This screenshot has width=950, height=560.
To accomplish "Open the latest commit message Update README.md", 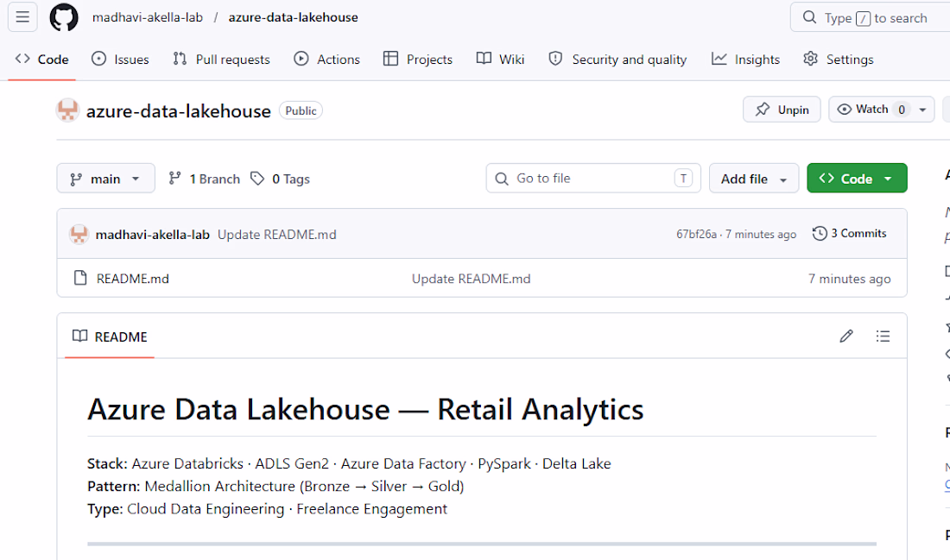I will pyautogui.click(x=277, y=235).
